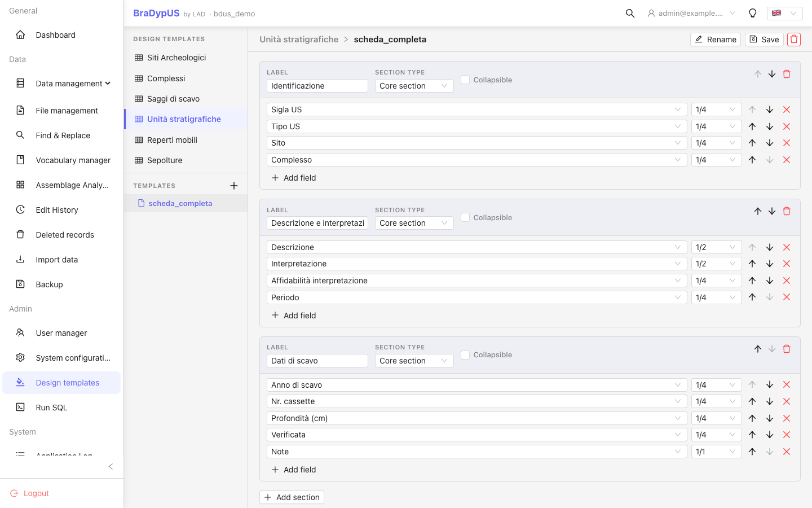This screenshot has width=812, height=508.
Task: Open the Sigla US field selector
Action: coord(476,110)
